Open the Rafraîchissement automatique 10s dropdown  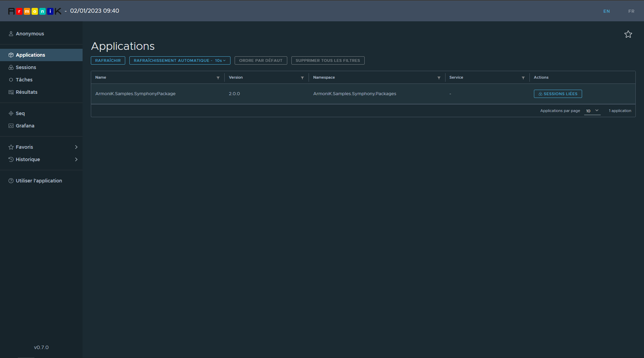pyautogui.click(x=180, y=60)
